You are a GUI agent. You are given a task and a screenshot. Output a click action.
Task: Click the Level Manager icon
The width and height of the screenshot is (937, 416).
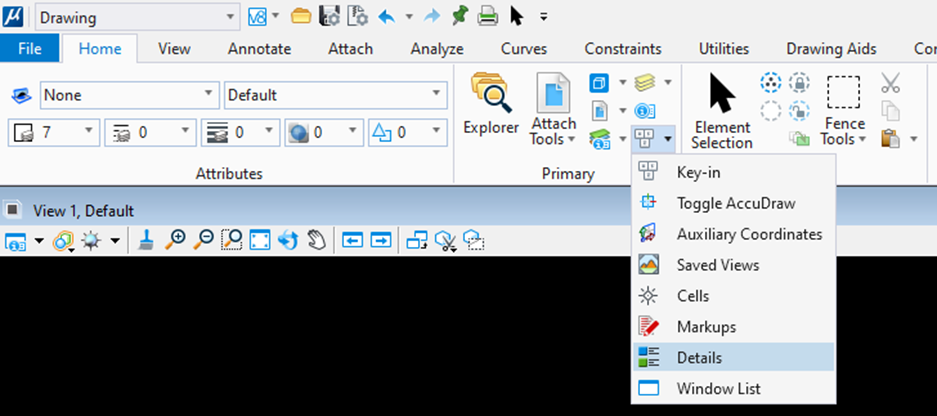599,139
